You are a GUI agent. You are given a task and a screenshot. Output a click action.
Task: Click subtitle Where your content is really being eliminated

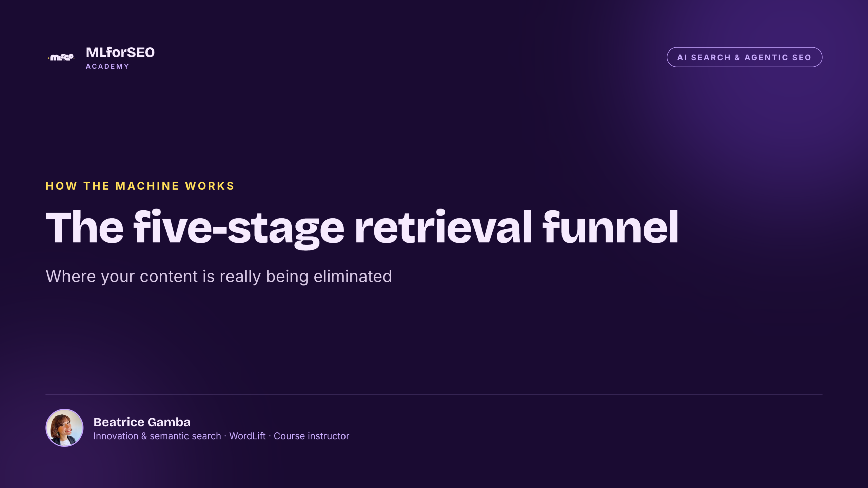[x=219, y=277]
